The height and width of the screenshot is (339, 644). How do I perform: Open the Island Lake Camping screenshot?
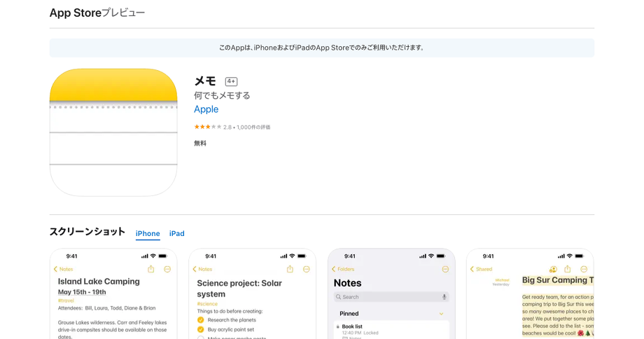113,293
